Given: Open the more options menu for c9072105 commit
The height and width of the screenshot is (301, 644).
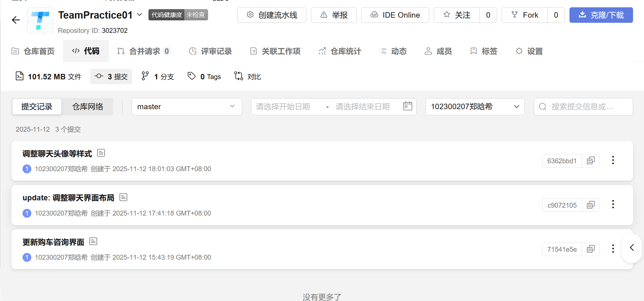Looking at the screenshot, I should pos(613,205).
